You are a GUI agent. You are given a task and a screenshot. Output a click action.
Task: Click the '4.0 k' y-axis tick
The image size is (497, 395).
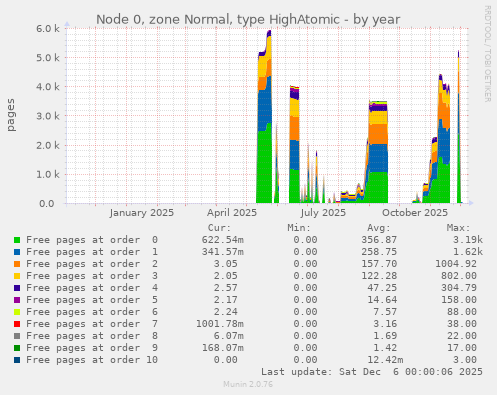(x=48, y=87)
